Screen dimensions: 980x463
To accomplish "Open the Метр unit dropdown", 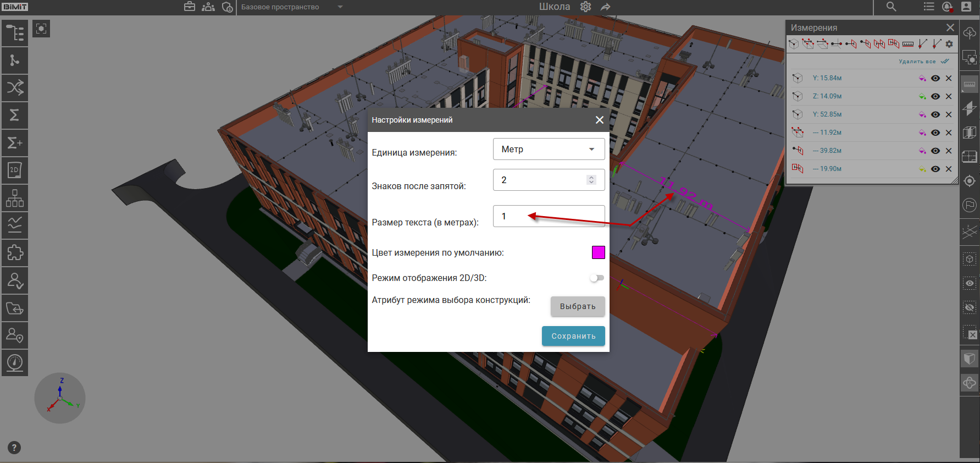I will [x=549, y=149].
